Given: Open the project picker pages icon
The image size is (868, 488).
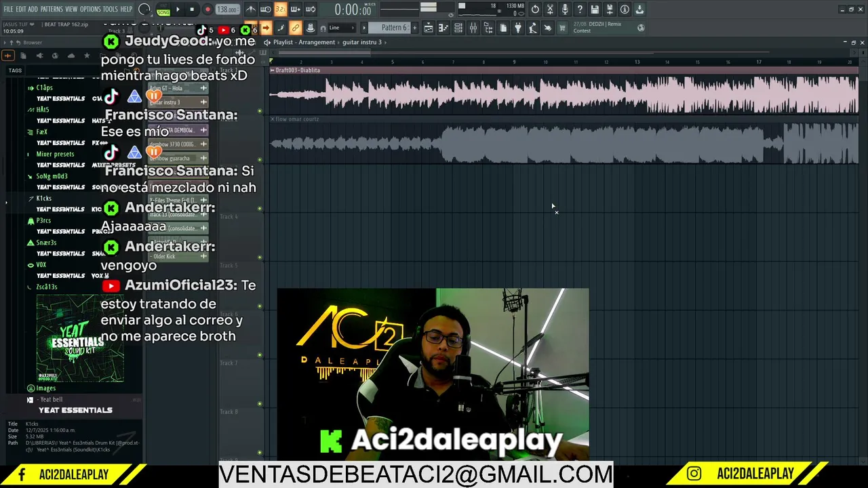Looking at the screenshot, I should tap(503, 28).
